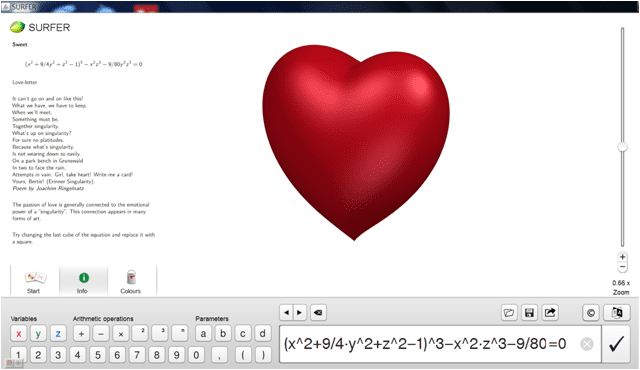Insert parameter a
The image size is (640, 370).
click(203, 334)
